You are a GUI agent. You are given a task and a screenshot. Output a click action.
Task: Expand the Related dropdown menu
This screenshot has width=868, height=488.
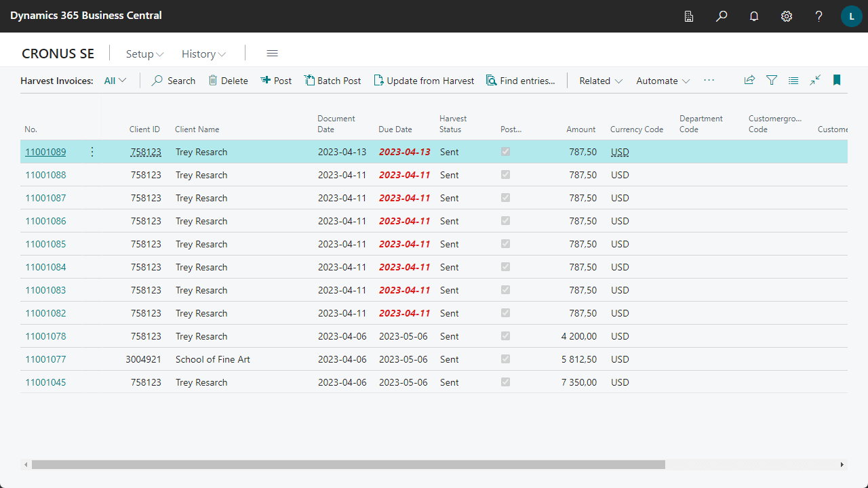(600, 81)
